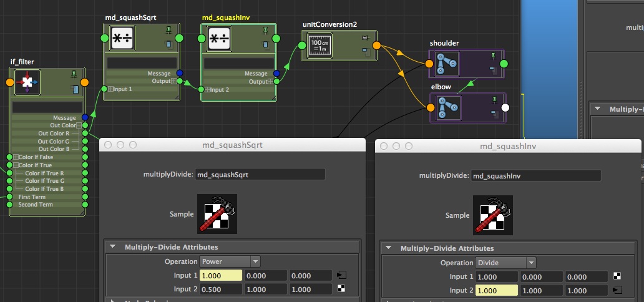Toggle the pin on if_filter node
This screenshot has height=302, width=644.
click(74, 74)
